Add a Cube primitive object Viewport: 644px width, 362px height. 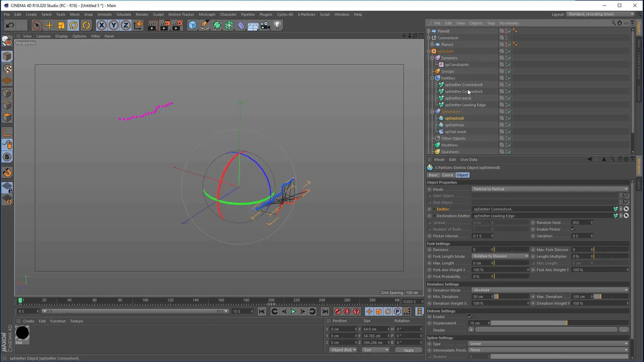tap(193, 25)
